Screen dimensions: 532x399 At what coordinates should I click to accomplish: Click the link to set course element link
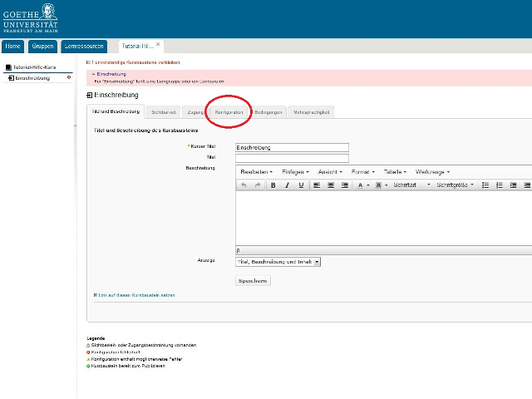tap(135, 295)
